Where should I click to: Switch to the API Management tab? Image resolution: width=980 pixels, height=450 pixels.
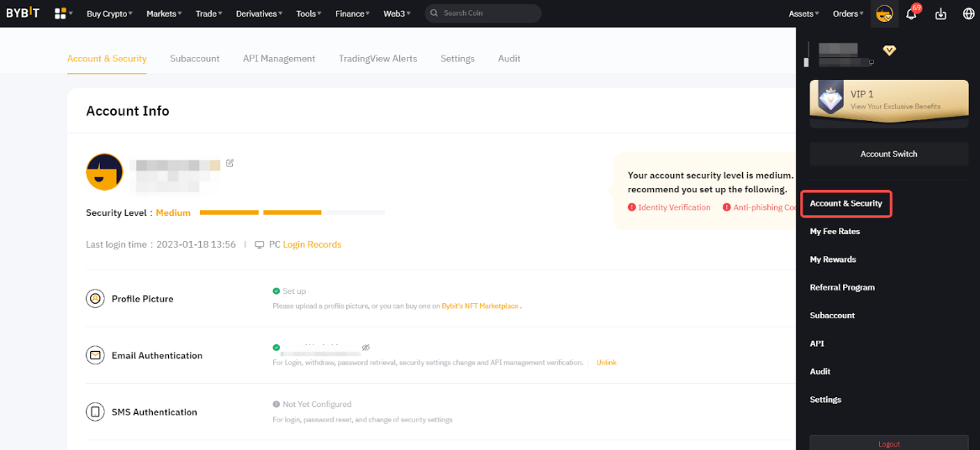[279, 59]
